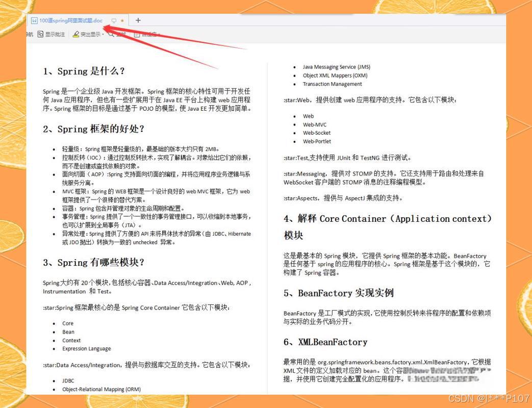Open a new tab with the plus button

pyautogui.click(x=138, y=20)
